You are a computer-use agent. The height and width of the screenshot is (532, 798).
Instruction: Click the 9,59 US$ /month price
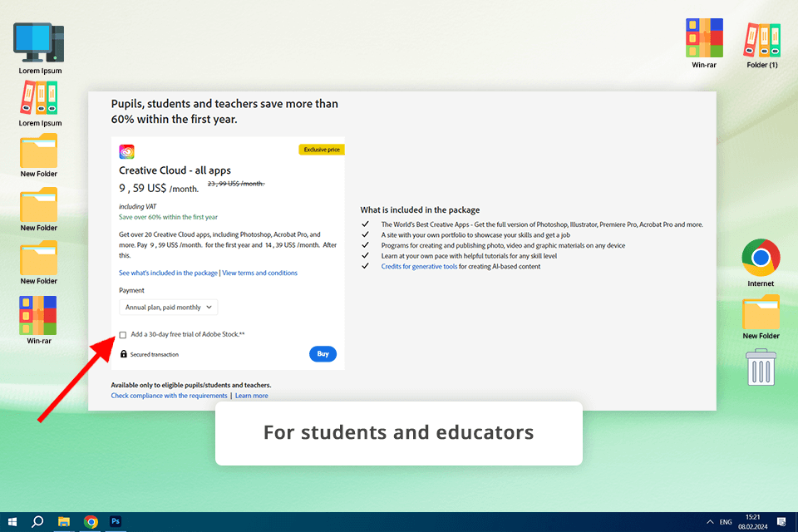pos(159,189)
